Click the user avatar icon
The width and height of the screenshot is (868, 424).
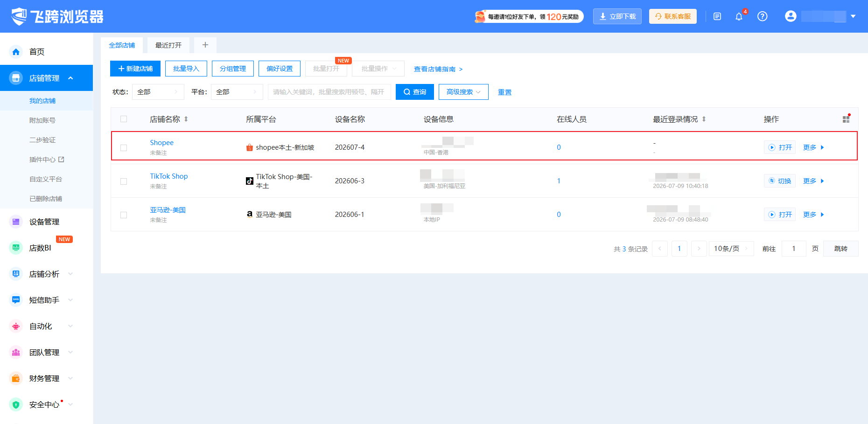click(791, 16)
